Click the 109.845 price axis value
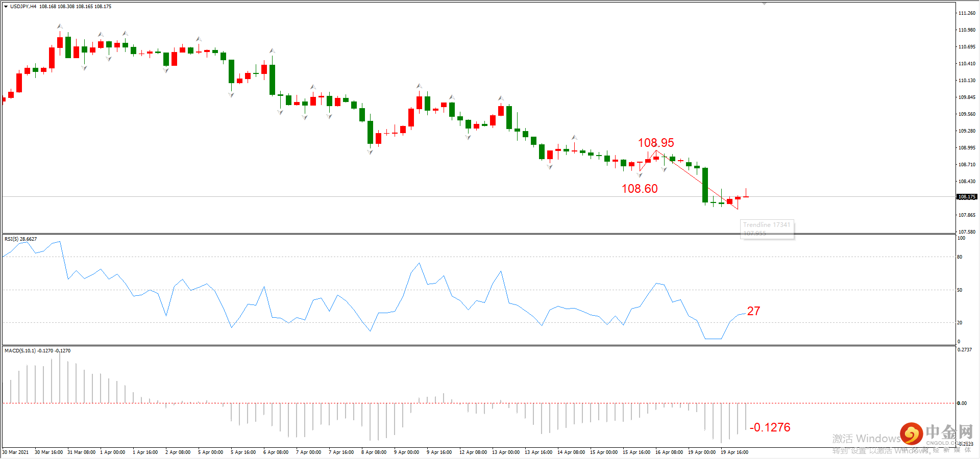This screenshot has width=980, height=459. [967, 97]
